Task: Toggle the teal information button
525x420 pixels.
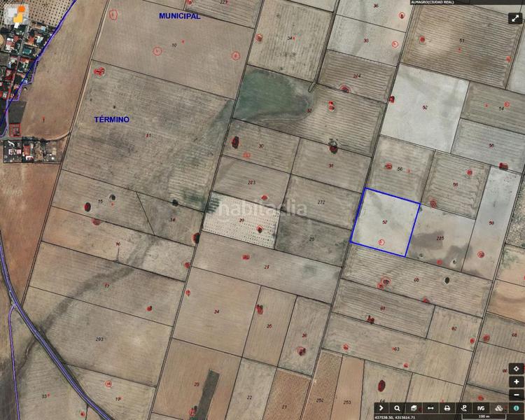Action: click(x=516, y=407)
